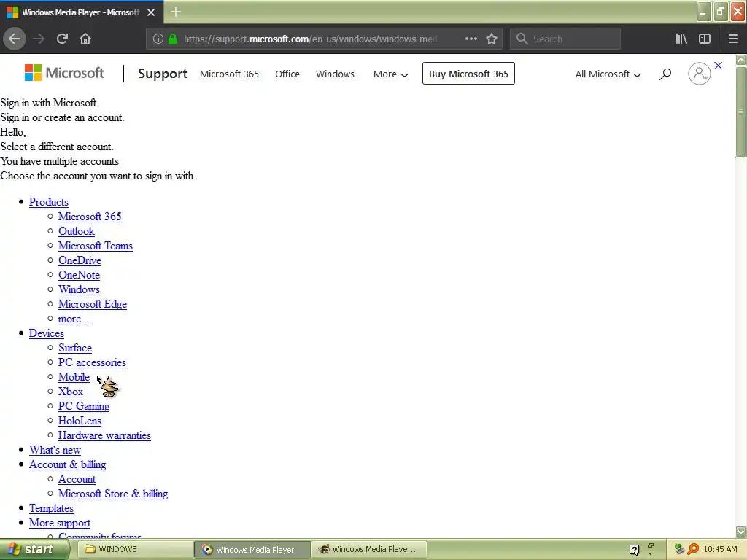Open the Templates link
Viewport: 747px width, 560px height.
51,508
